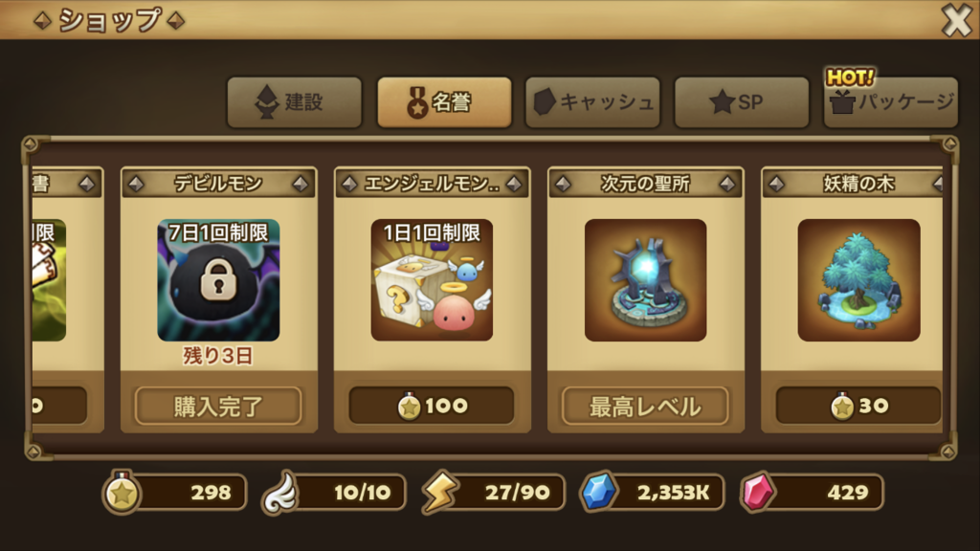Select the 名誉 shop tab
Image resolution: width=980 pixels, height=551 pixels.
point(444,102)
